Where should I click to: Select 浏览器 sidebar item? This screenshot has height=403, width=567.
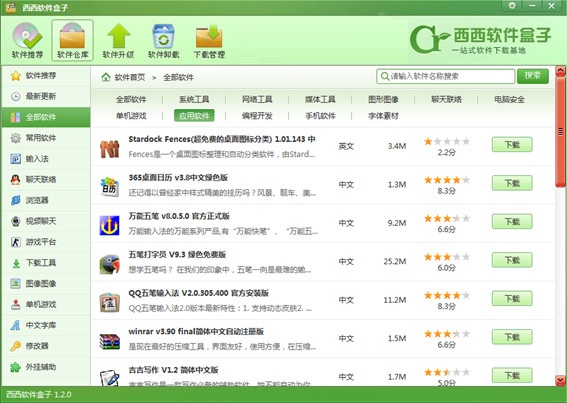(x=46, y=200)
